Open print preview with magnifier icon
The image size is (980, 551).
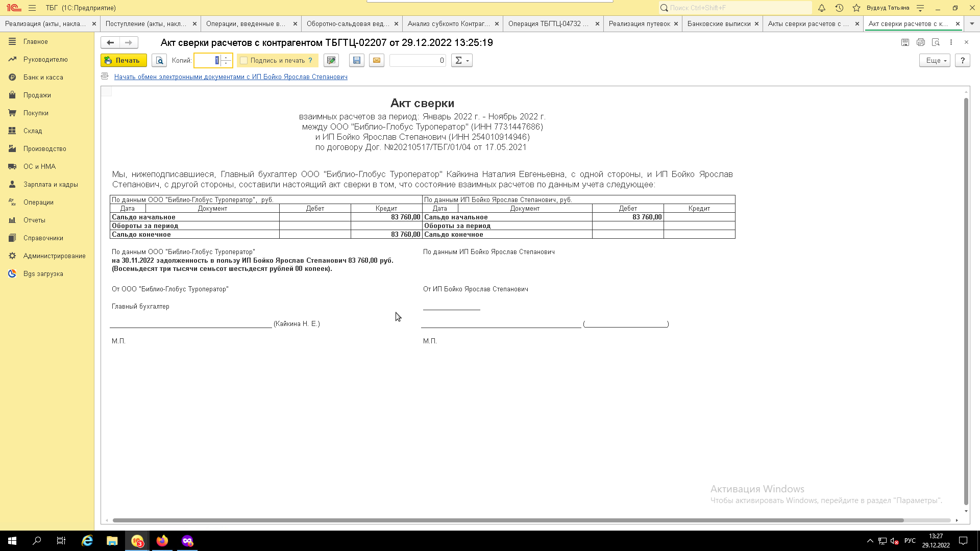click(159, 60)
